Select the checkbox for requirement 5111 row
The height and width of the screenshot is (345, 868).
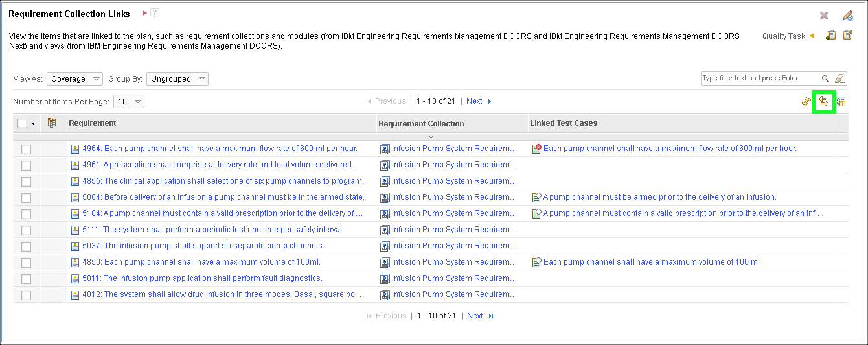click(26, 230)
